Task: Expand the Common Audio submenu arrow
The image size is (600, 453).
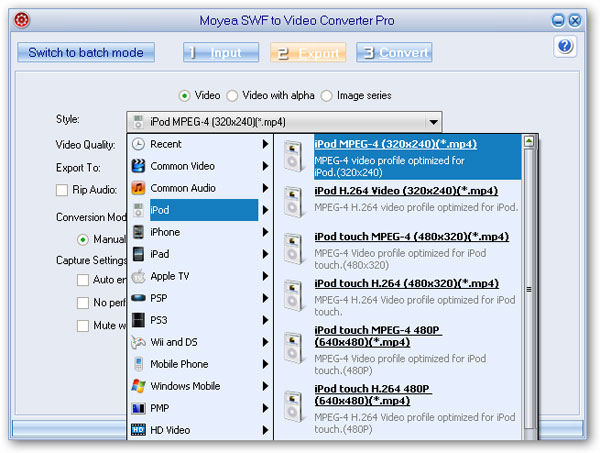Action: click(x=265, y=188)
